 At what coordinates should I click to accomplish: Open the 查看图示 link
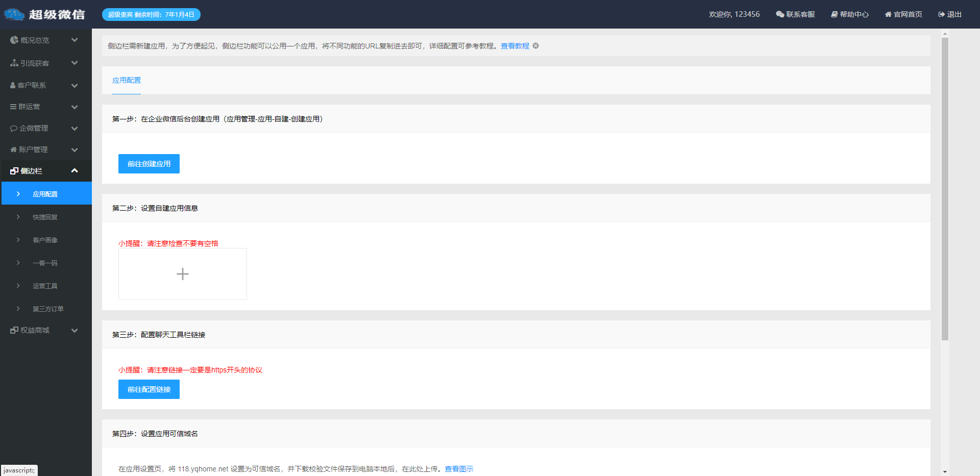[x=459, y=469]
